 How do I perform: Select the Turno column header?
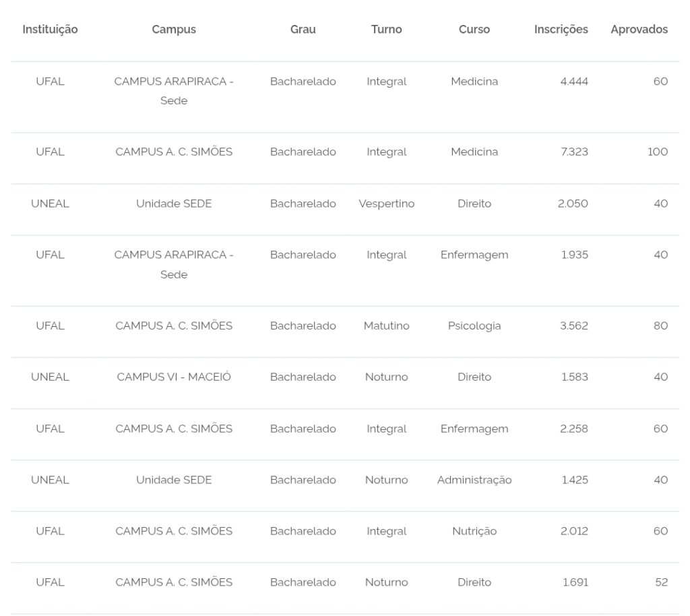[x=386, y=30]
